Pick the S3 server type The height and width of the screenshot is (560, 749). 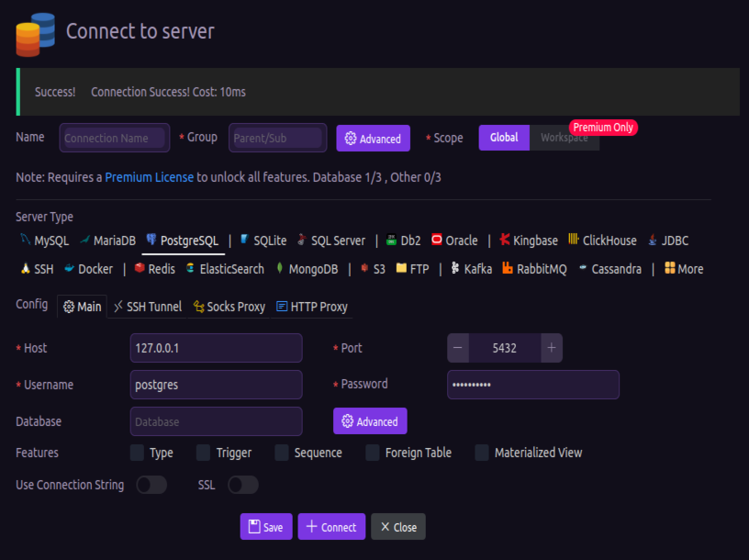pyautogui.click(x=373, y=269)
